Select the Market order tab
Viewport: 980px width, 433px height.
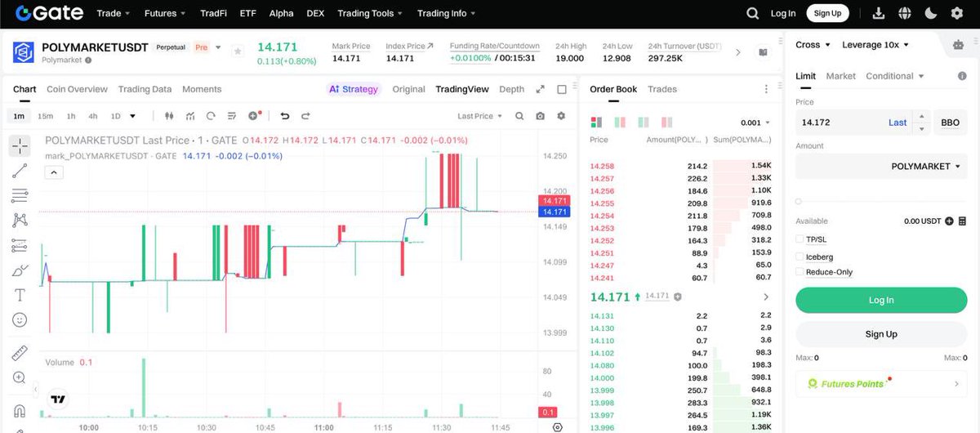[x=841, y=76]
